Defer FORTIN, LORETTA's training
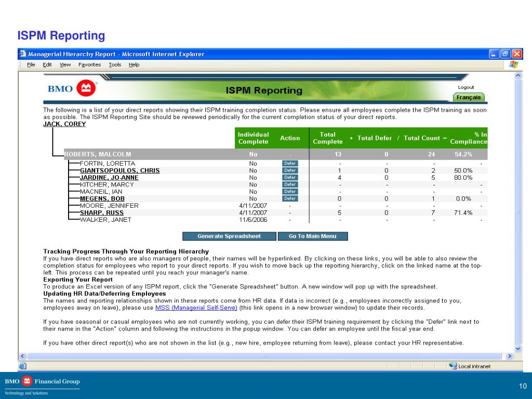 290,164
